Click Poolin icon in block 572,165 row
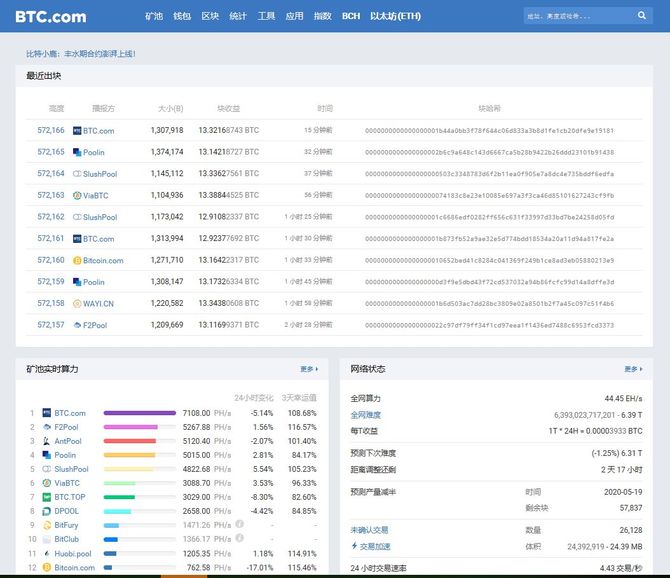The width and height of the screenshot is (670, 578). [x=77, y=152]
